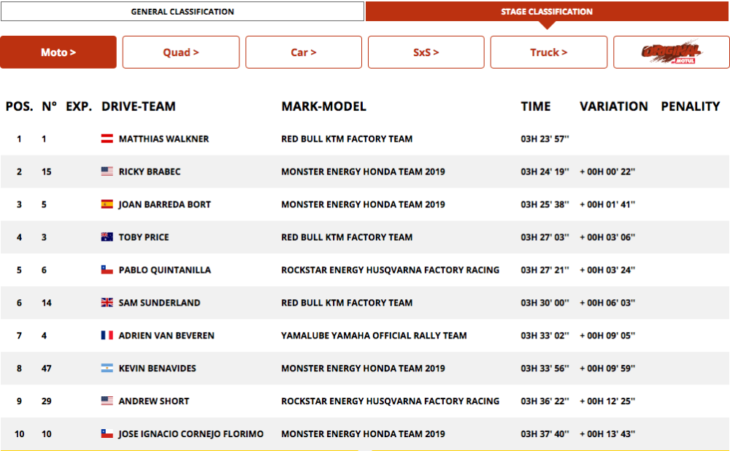Click the POS. column header

click(x=19, y=106)
